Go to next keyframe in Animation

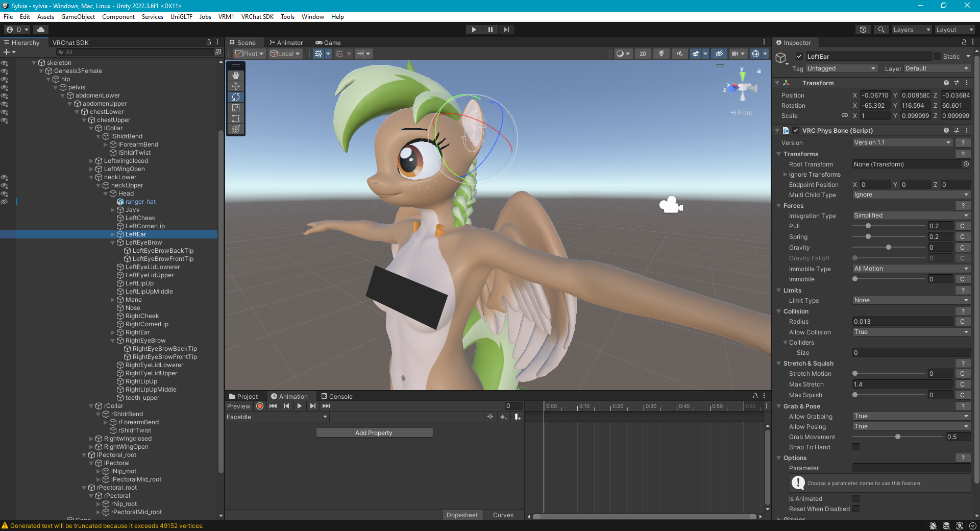coord(313,406)
